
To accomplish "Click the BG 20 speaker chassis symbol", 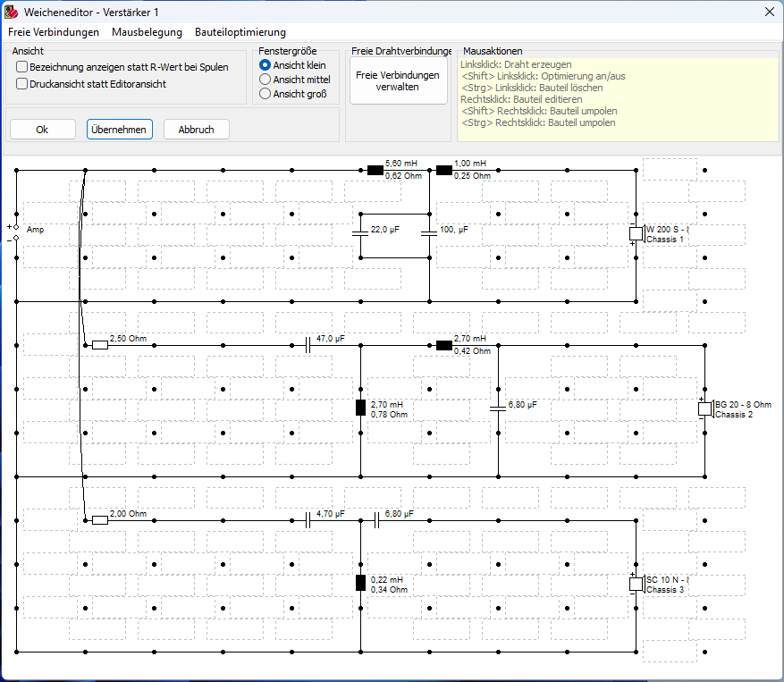I will pos(704,408).
